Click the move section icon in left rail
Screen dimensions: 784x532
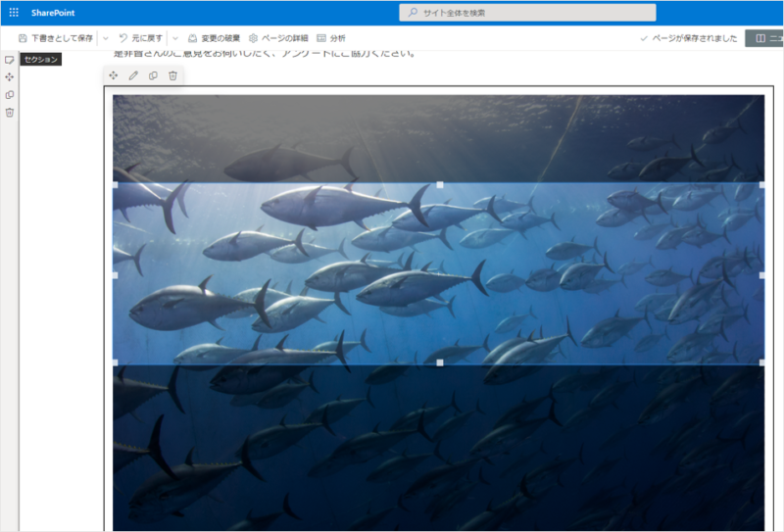tap(10, 76)
